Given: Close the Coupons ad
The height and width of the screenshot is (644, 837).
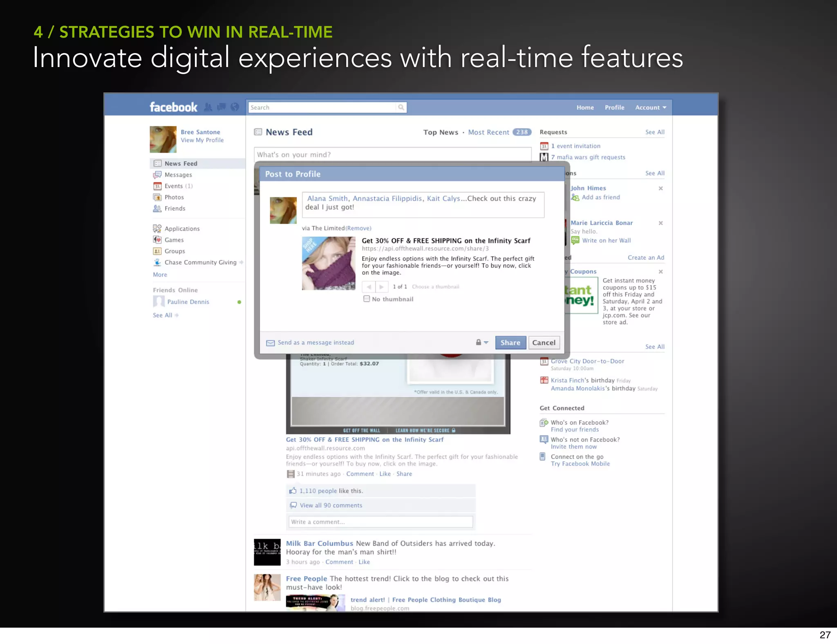Looking at the screenshot, I should (660, 272).
